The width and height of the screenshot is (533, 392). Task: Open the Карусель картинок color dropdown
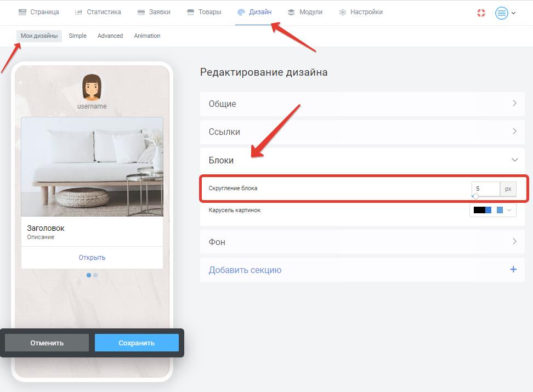point(493,210)
